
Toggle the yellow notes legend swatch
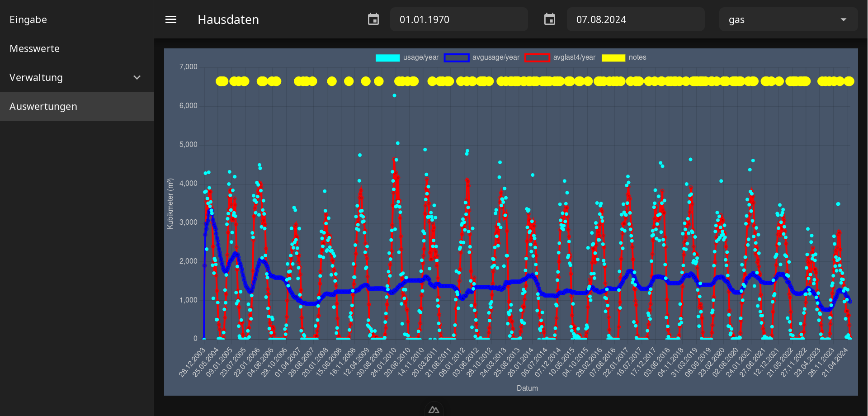(613, 57)
